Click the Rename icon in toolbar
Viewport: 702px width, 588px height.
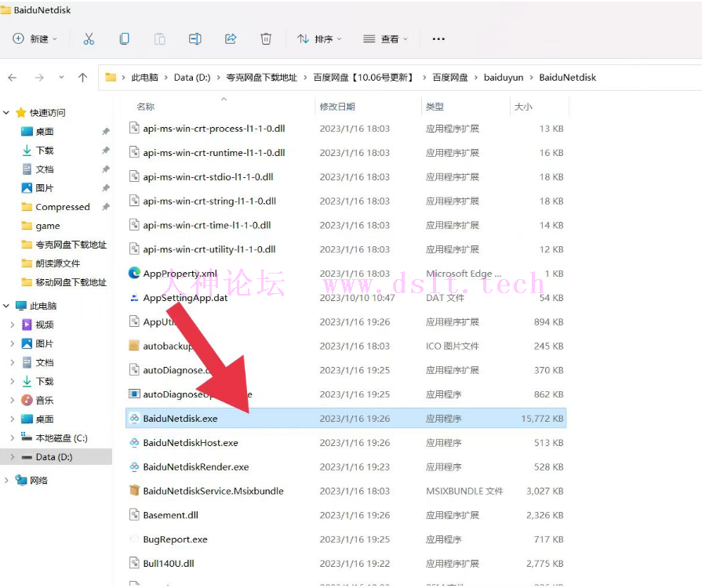click(195, 39)
